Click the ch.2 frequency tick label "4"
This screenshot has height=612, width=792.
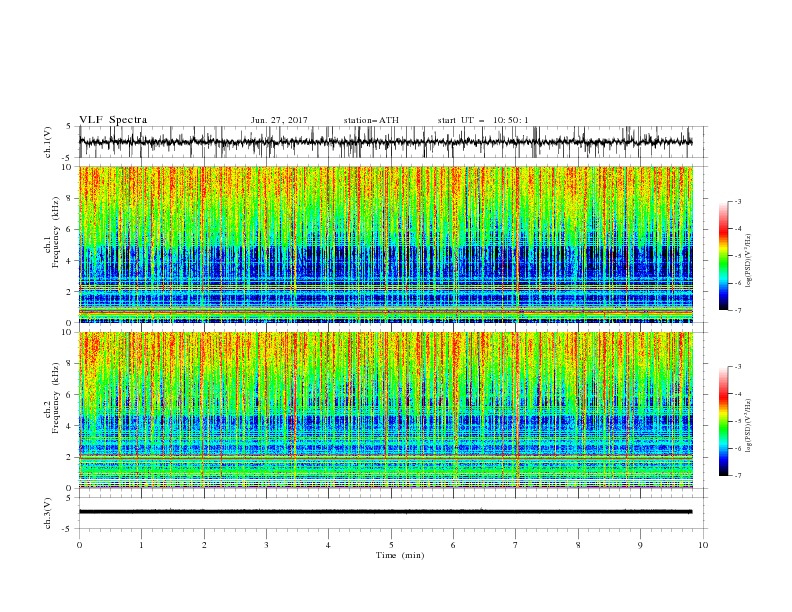tap(70, 426)
